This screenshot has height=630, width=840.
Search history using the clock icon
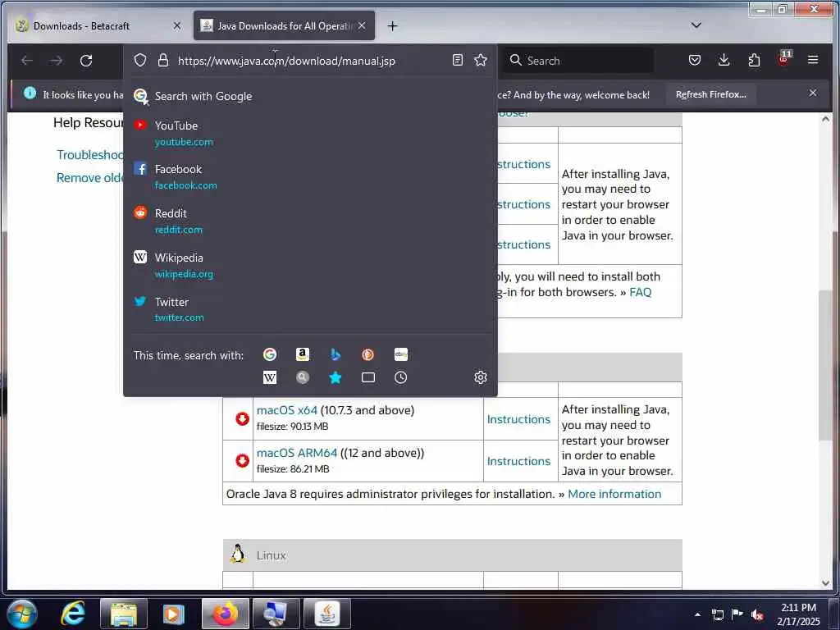(400, 377)
